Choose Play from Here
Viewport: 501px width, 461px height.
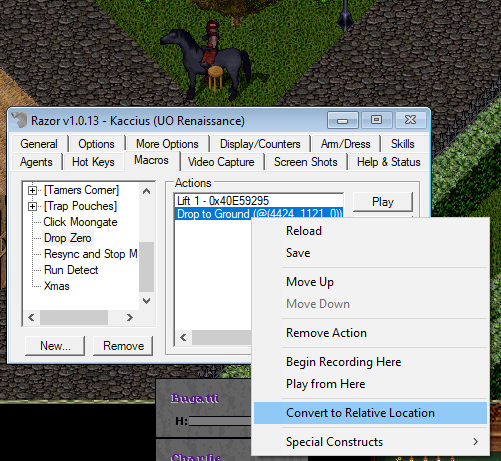coord(370,384)
